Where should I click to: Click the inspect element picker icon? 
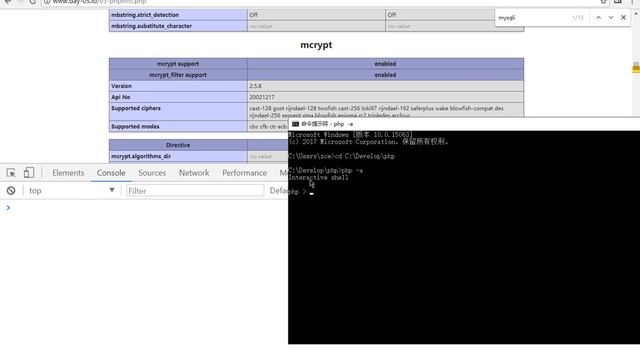click(x=11, y=173)
